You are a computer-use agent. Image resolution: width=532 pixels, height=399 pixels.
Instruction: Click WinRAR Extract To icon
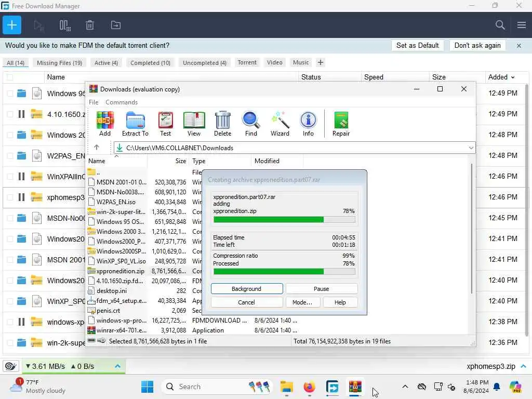(135, 124)
